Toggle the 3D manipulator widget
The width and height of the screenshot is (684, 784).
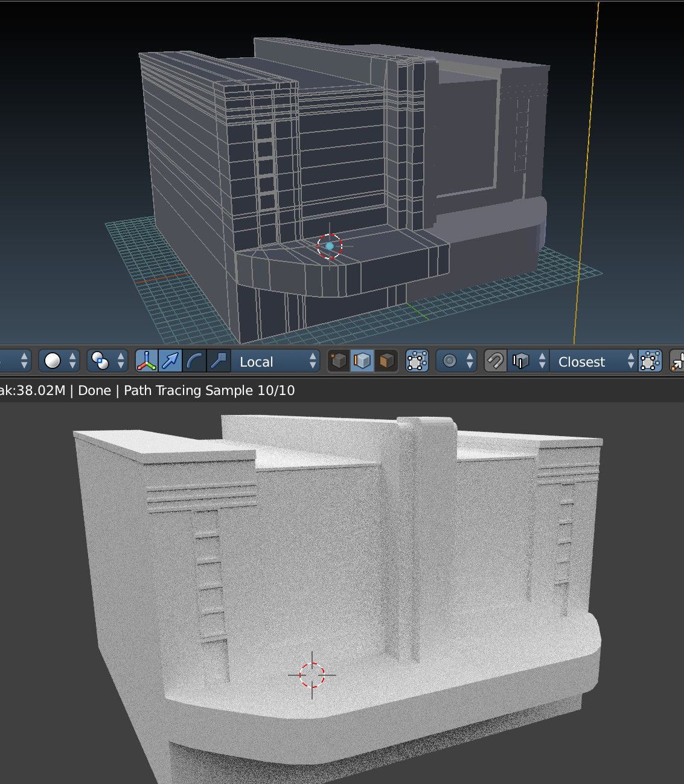[x=147, y=361]
